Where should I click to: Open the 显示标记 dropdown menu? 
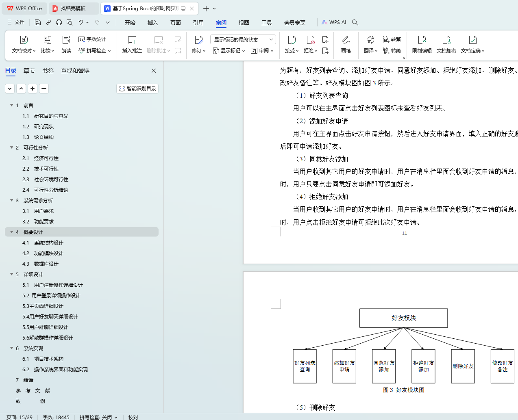[229, 51]
